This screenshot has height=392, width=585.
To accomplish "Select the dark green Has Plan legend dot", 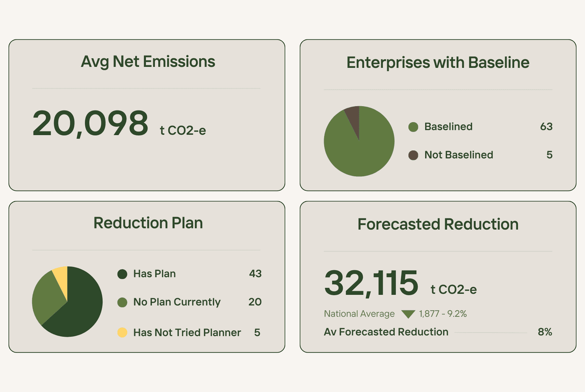I will click(122, 274).
